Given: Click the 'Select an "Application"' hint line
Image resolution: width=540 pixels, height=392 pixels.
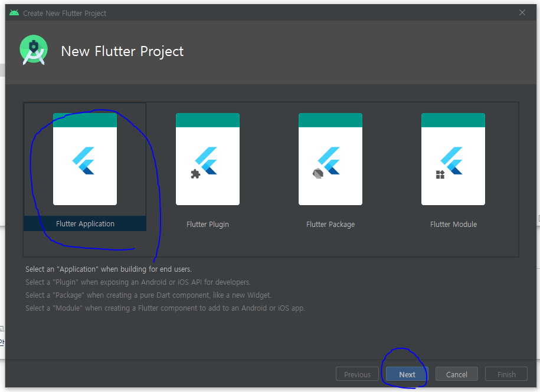Looking at the screenshot, I should click(109, 269).
